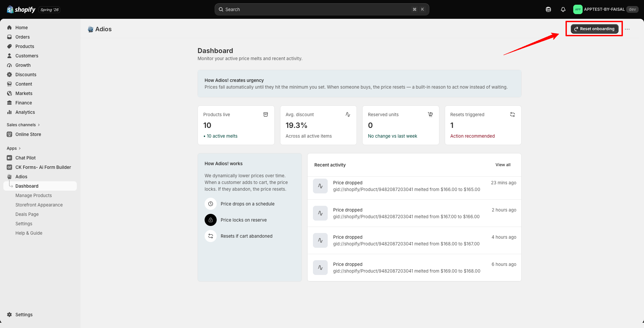Click the Analytics bar chart icon
Viewport: 644px width, 328px height.
[9, 112]
